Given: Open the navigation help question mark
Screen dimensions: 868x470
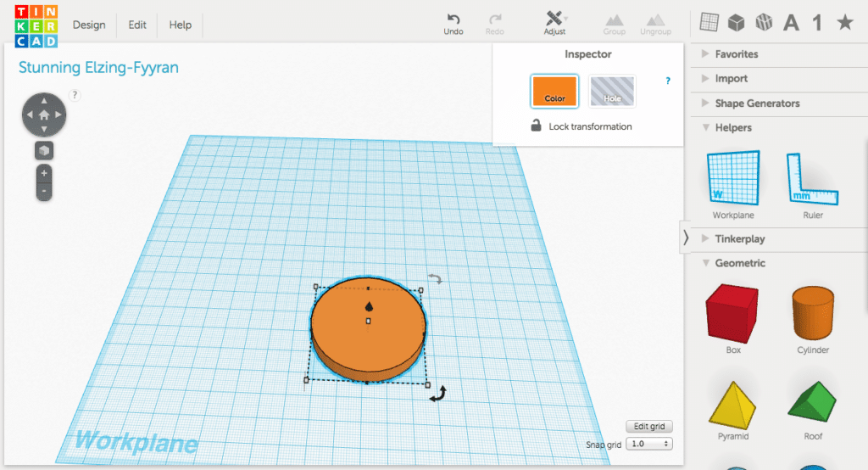Looking at the screenshot, I should (x=75, y=95).
